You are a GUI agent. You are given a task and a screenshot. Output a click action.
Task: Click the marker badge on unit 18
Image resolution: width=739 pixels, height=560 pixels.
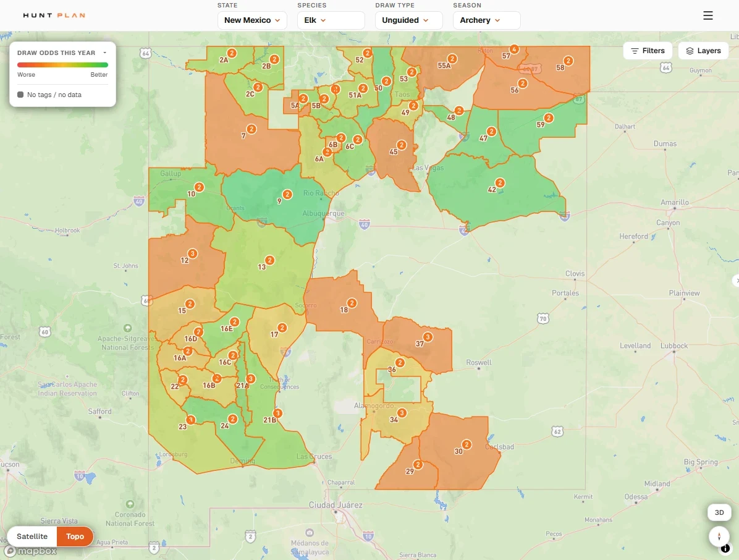tap(352, 303)
